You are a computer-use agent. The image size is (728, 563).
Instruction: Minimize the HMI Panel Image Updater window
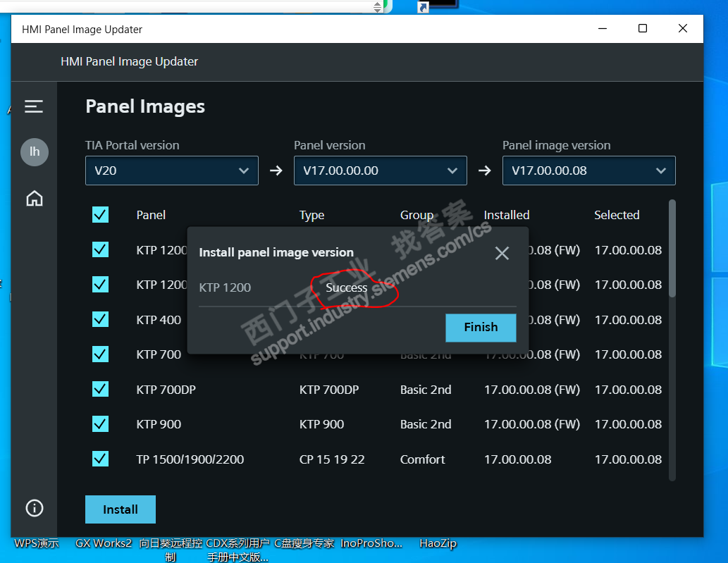pos(603,28)
